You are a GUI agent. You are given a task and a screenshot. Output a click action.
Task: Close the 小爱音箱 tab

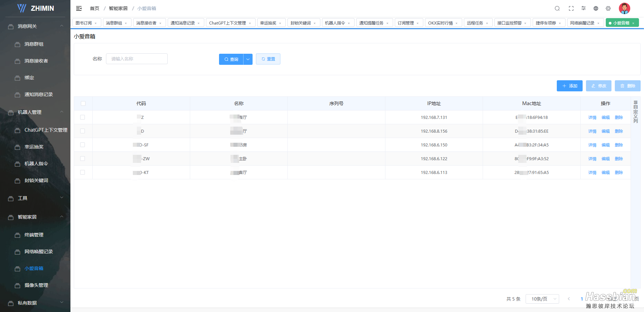click(x=633, y=23)
